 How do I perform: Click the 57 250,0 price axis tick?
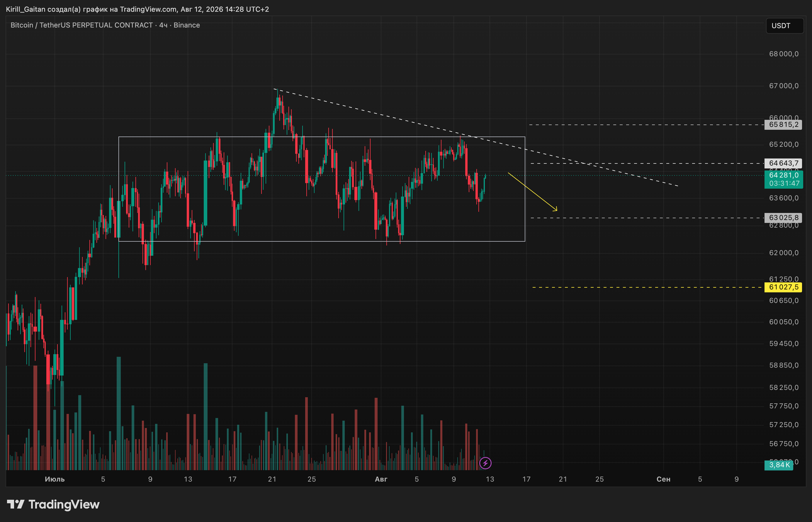784,425
